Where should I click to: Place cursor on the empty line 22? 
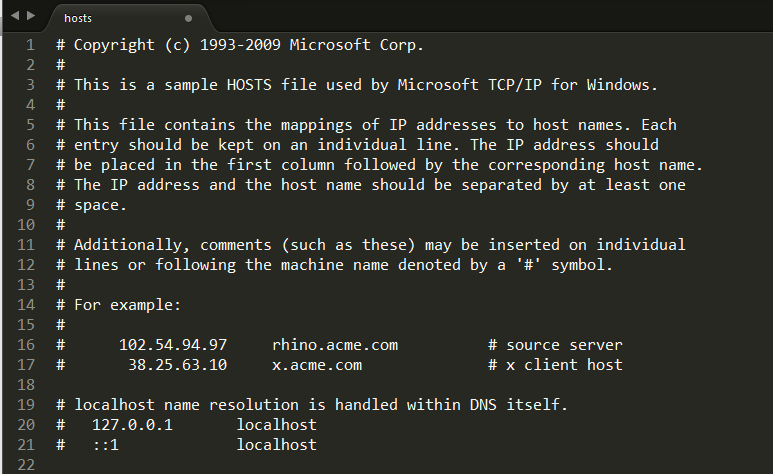[394, 465]
